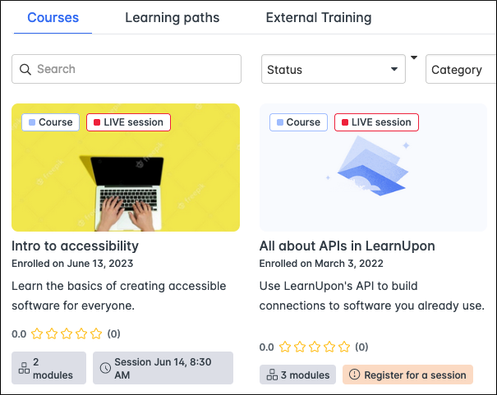Open the External Training tab
The image size is (497, 395).
pos(319,18)
